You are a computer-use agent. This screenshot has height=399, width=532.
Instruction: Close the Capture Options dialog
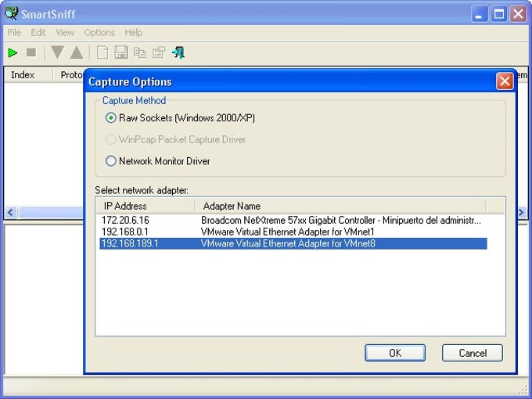click(505, 81)
